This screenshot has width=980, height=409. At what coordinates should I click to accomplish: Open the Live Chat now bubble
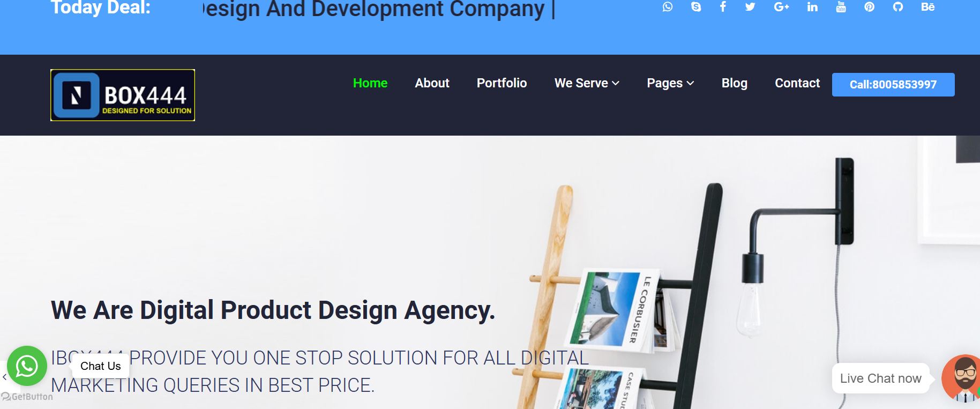(x=880, y=378)
